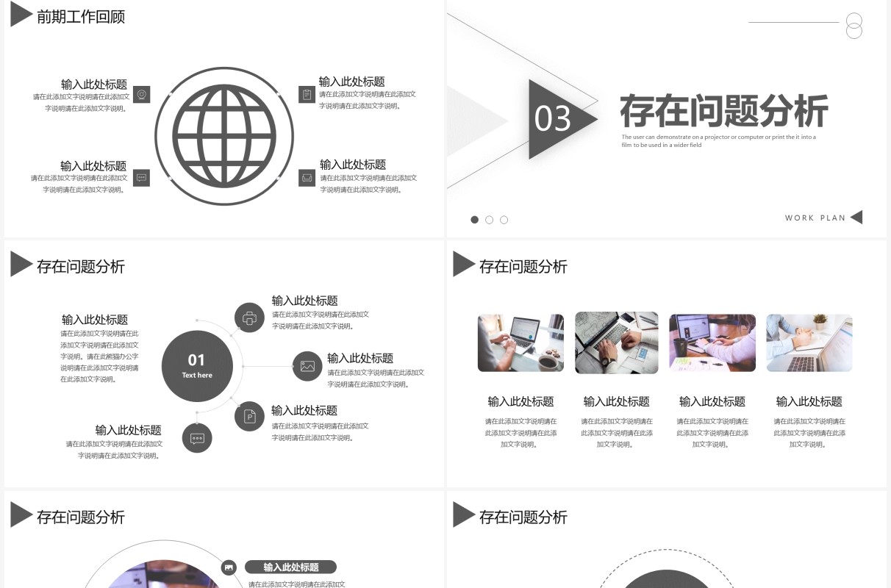
Task: Click 输入此处标题 under the purple-tinted photo
Action: [x=712, y=401]
